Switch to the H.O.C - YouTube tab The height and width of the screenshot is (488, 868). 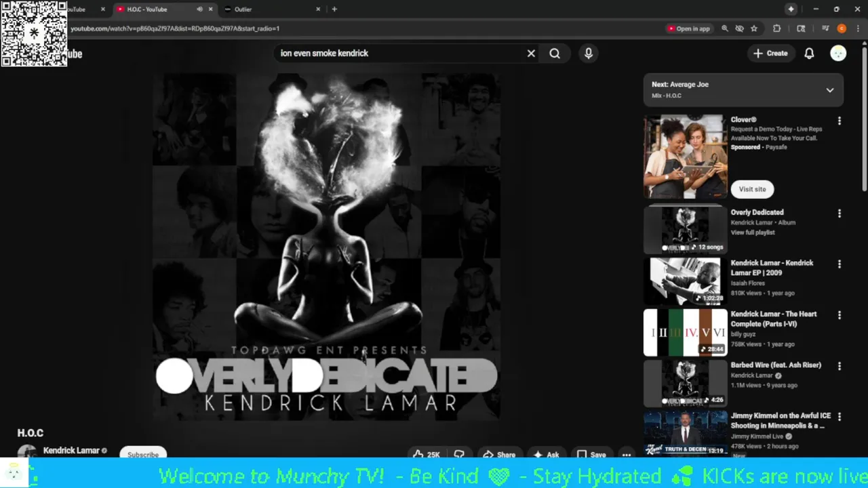[163, 9]
